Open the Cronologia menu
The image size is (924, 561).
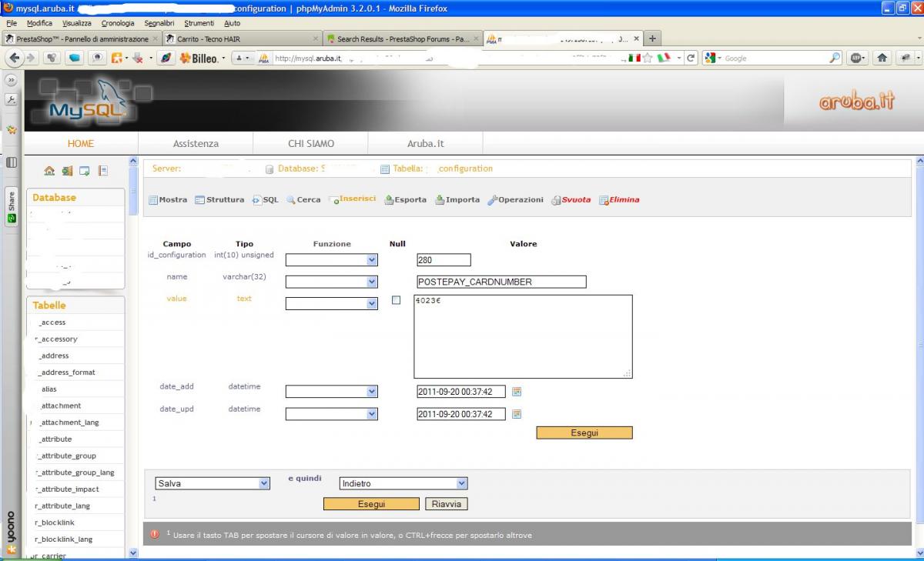[x=118, y=23]
